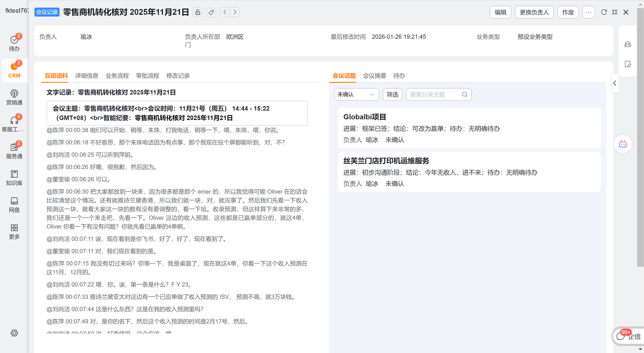Go to the previous record with left arrow
Viewport: 644px width, 353px height.
[x=225, y=12]
